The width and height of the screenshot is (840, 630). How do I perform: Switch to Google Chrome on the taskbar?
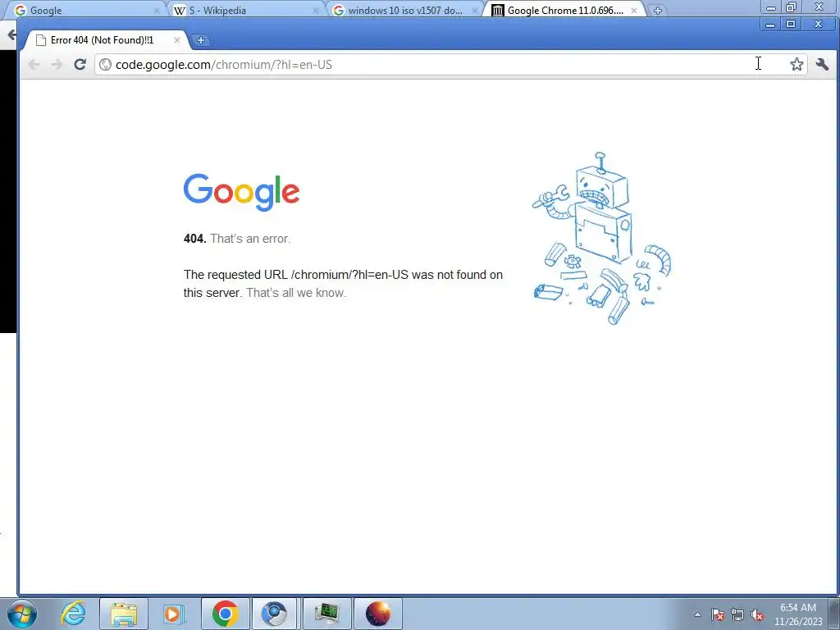point(225,614)
